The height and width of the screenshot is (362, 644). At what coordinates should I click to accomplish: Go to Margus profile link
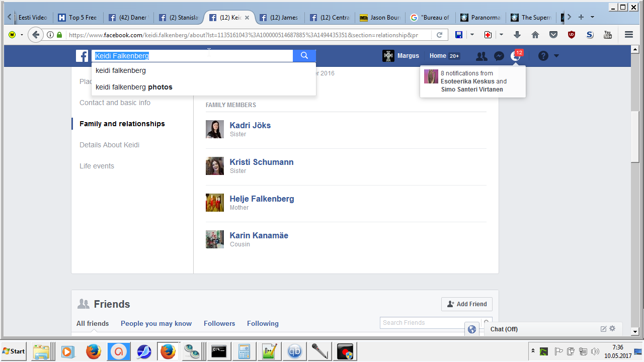408,56
